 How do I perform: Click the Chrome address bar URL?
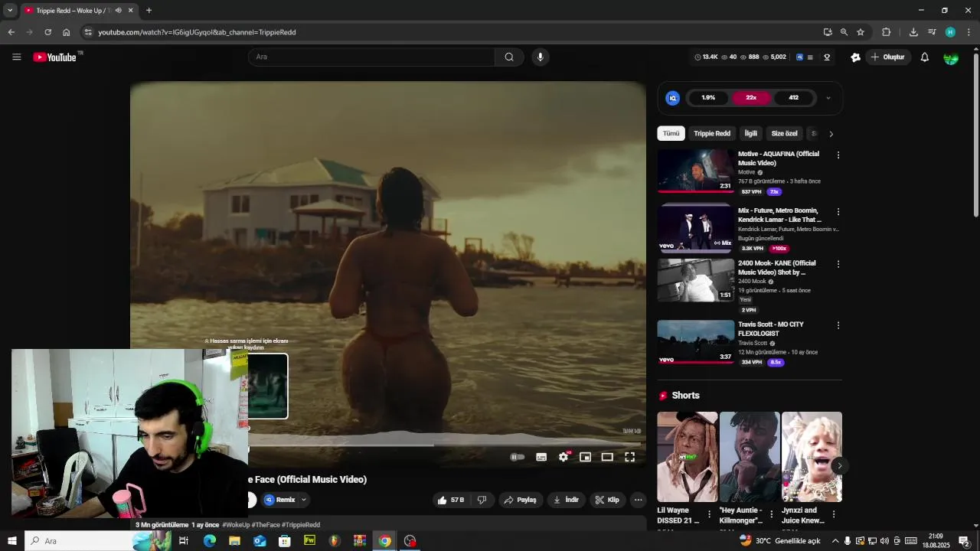point(197,32)
